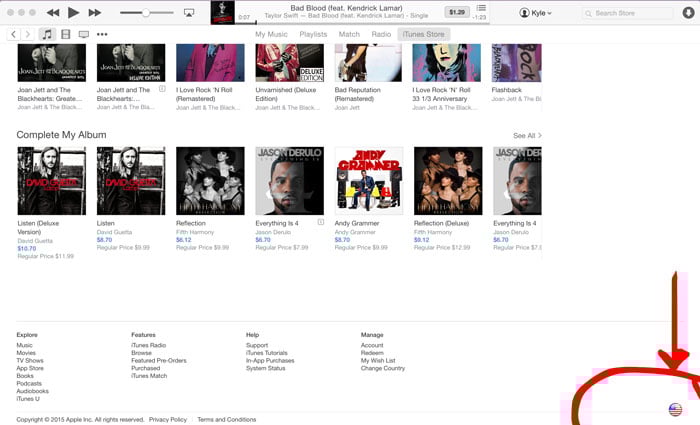Viewport: 700px width, 425px height.
Task: Open App Store footer link
Action: pos(30,368)
